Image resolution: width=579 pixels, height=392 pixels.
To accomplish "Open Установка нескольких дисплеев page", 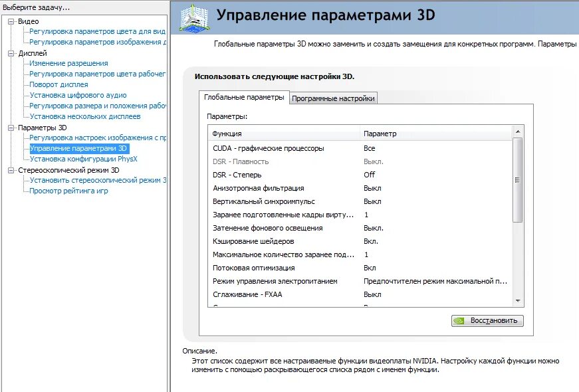I will click(x=85, y=116).
